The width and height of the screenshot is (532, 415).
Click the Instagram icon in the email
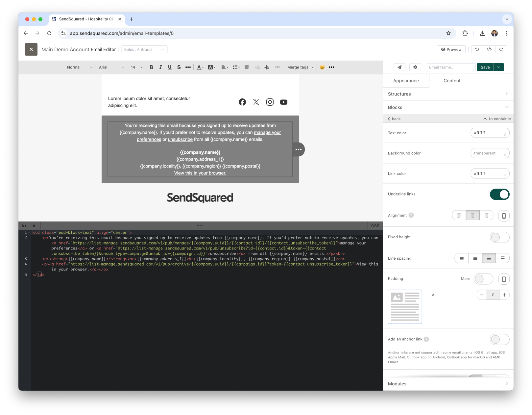pyautogui.click(x=270, y=102)
